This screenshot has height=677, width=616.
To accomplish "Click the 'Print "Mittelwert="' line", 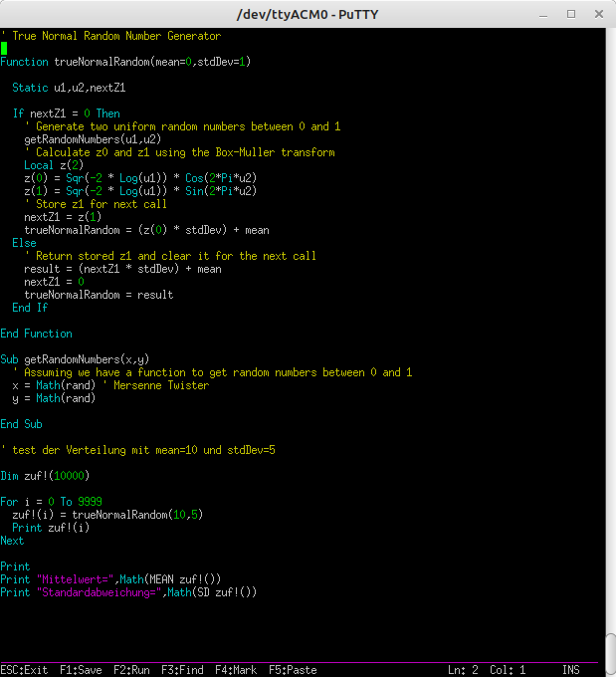I will click(110, 579).
